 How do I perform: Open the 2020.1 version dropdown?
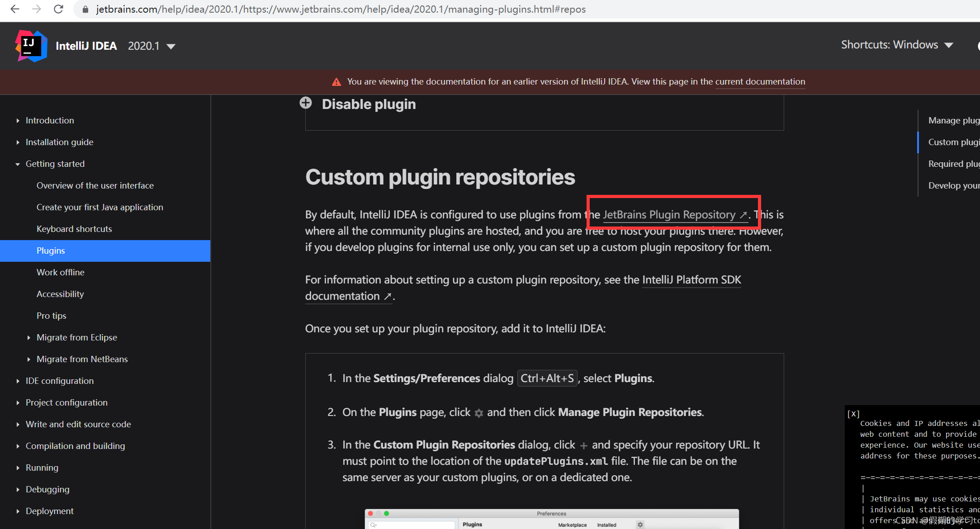point(152,46)
